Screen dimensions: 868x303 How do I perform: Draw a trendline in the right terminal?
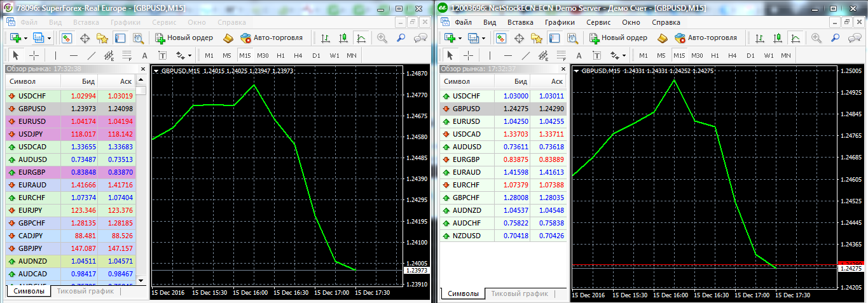[x=525, y=55]
